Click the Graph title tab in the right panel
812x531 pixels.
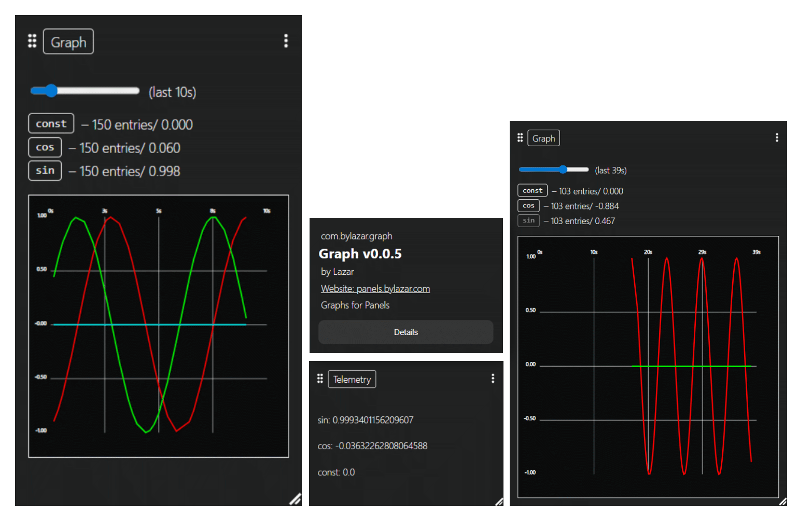click(x=544, y=138)
